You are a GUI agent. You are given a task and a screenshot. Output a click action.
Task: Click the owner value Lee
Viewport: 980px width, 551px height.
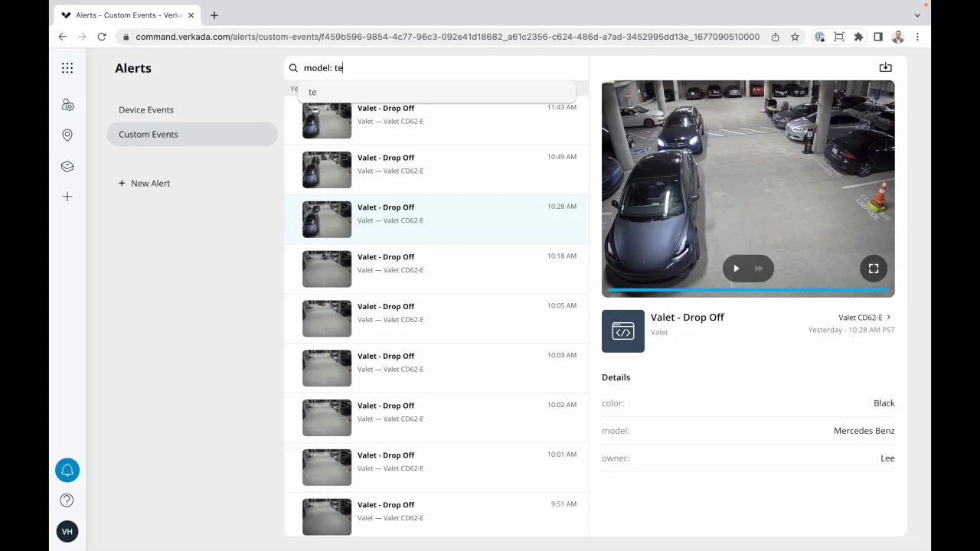pos(887,458)
